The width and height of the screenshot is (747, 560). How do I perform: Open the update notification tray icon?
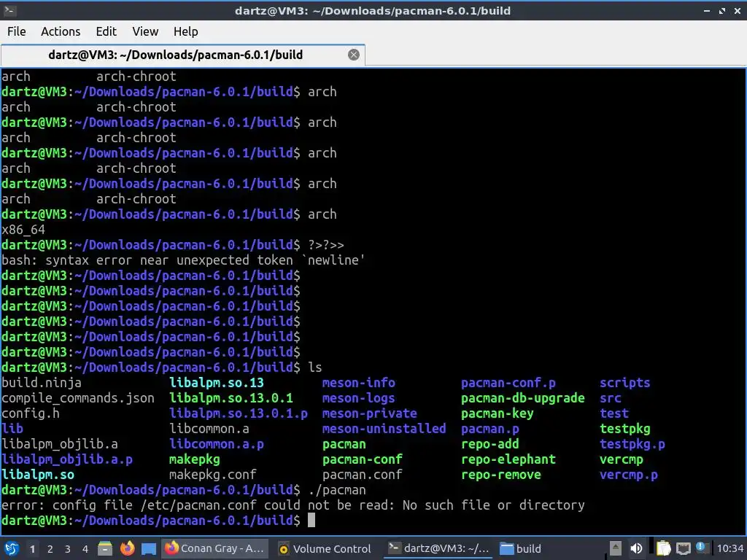pyautogui.click(x=701, y=547)
